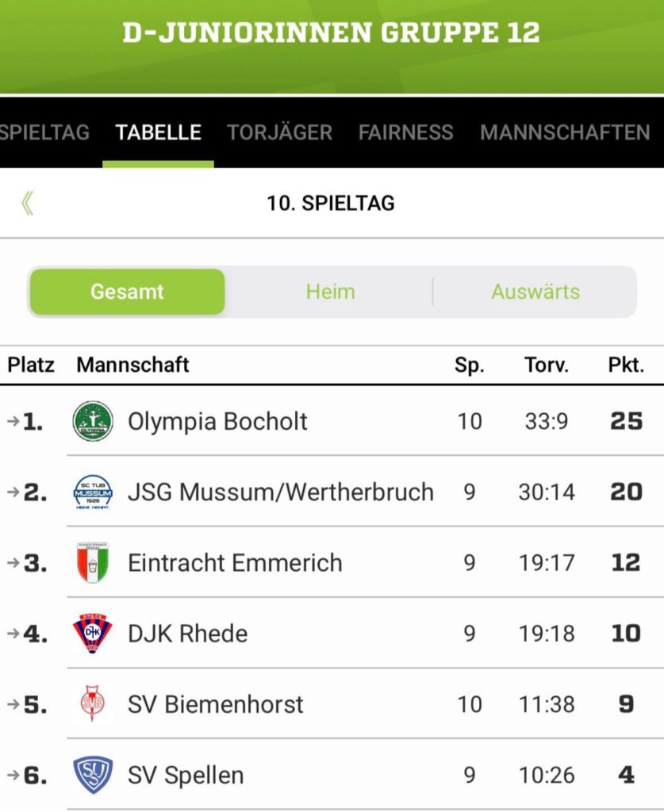
Task: Select the Tabelle tab
Action: click(158, 132)
